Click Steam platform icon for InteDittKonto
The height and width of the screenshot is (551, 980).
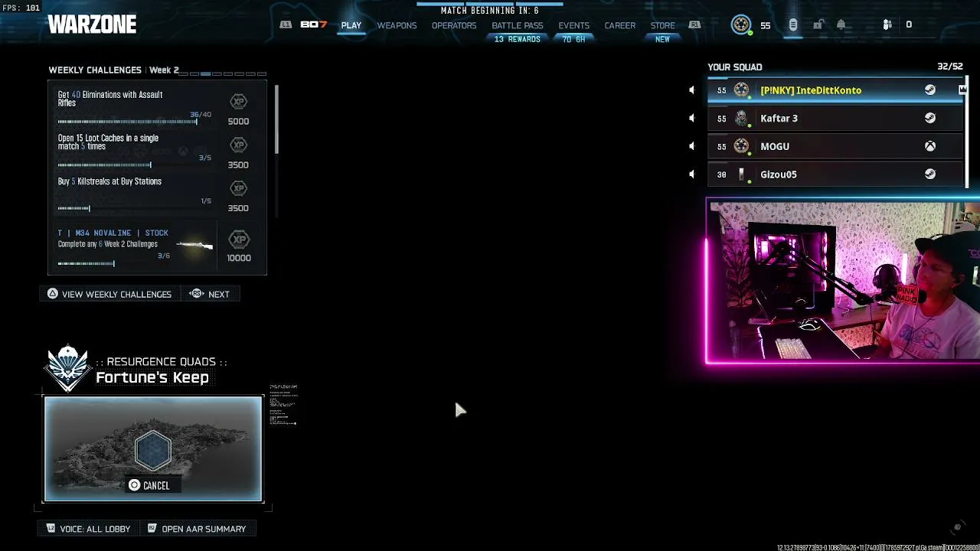tap(930, 90)
